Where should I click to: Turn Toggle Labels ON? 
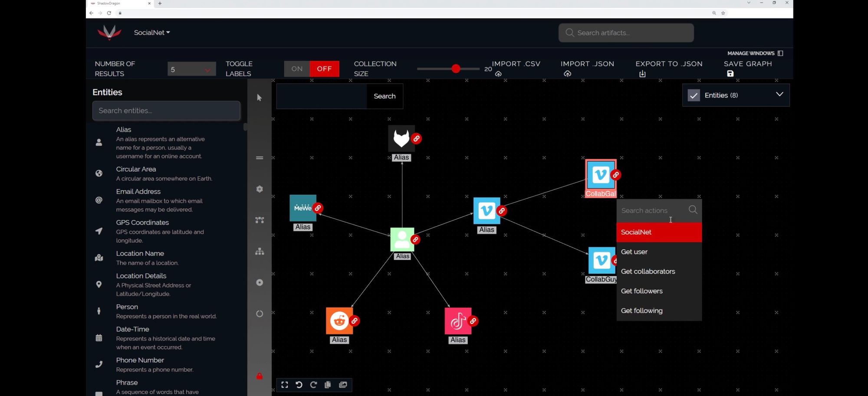tap(296, 69)
